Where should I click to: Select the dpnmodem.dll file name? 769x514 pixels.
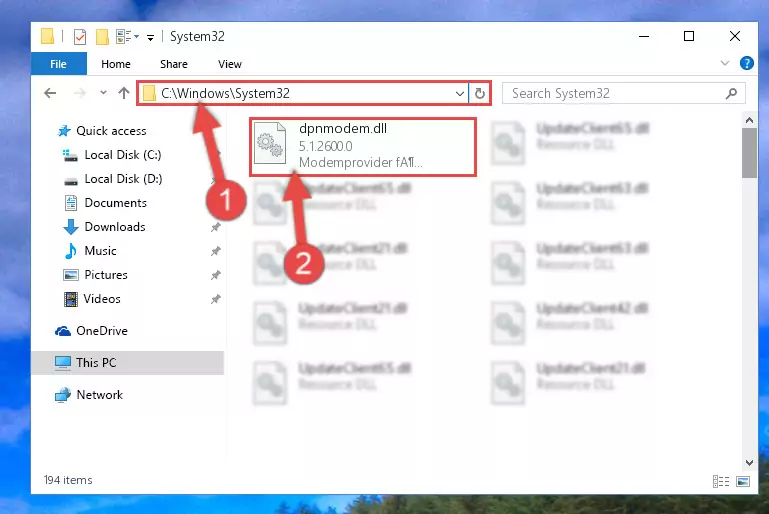343,128
